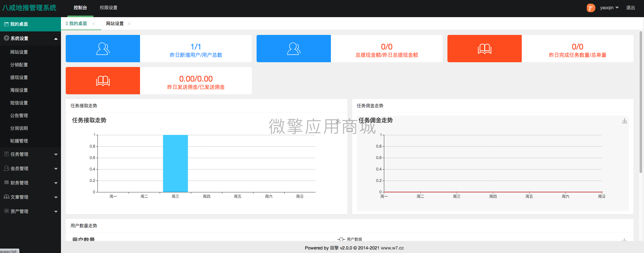Viewport: 644px width, 253px height.
Task: Click the 会员管理 user icon
Action: pyautogui.click(x=6, y=168)
